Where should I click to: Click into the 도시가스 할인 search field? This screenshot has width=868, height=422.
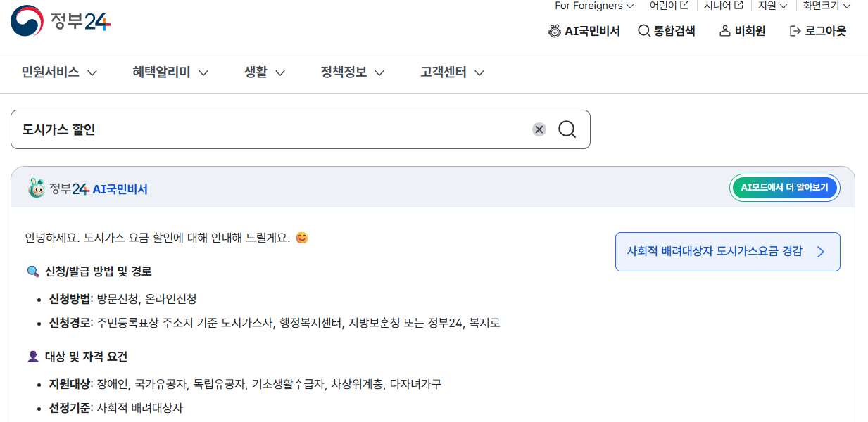(271, 129)
